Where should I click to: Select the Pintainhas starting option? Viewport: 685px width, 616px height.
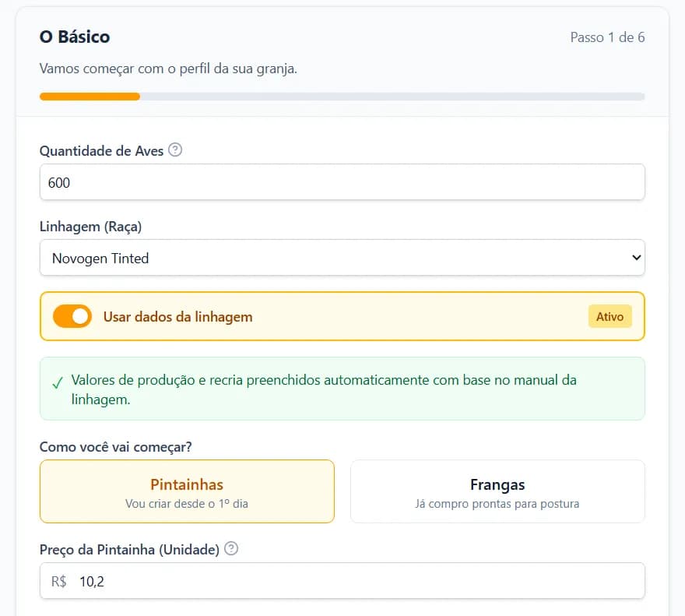(187, 491)
